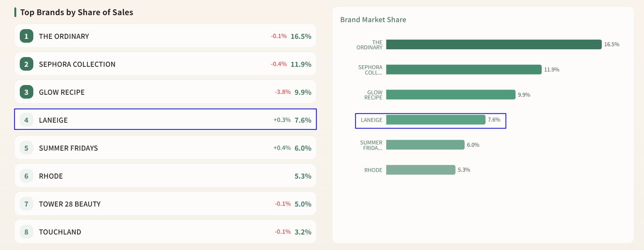644x250 pixels.
Task: Click the rank 8 badge next to Touchland
Action: pos(26,232)
